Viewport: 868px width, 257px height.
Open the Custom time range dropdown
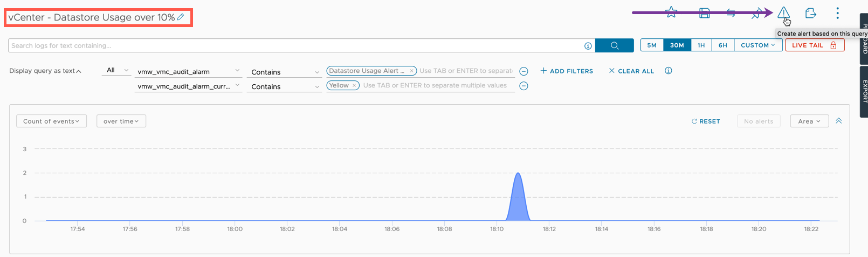point(758,45)
